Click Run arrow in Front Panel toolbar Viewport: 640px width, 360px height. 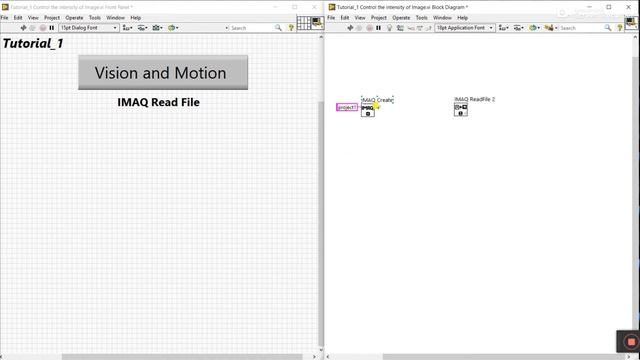click(x=23, y=28)
